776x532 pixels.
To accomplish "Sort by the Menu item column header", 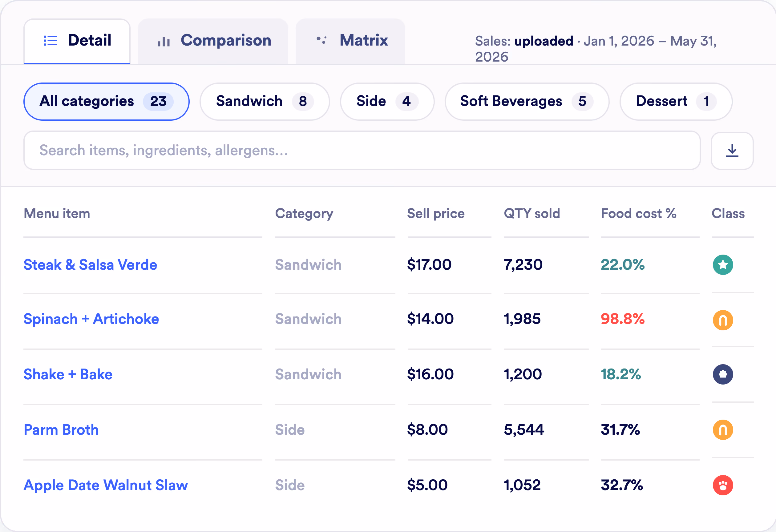I will 57,214.
